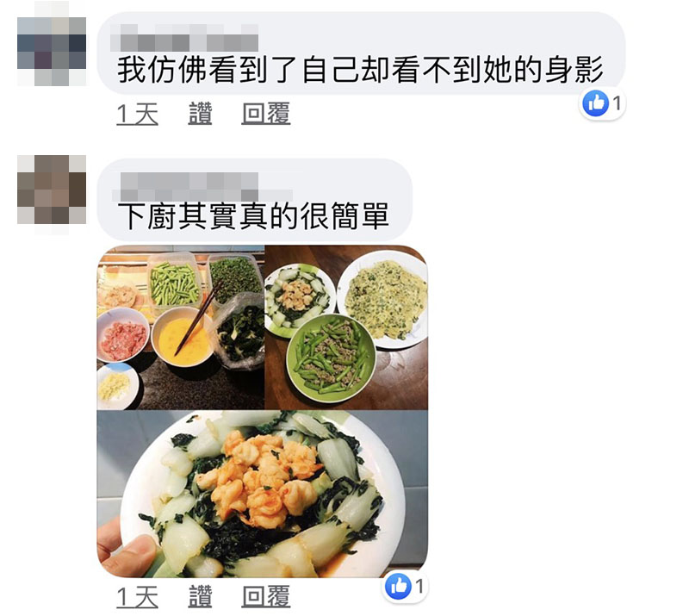The width and height of the screenshot is (689, 616).
Task: Show the reaction count 1 on first comment
Action: point(617,103)
